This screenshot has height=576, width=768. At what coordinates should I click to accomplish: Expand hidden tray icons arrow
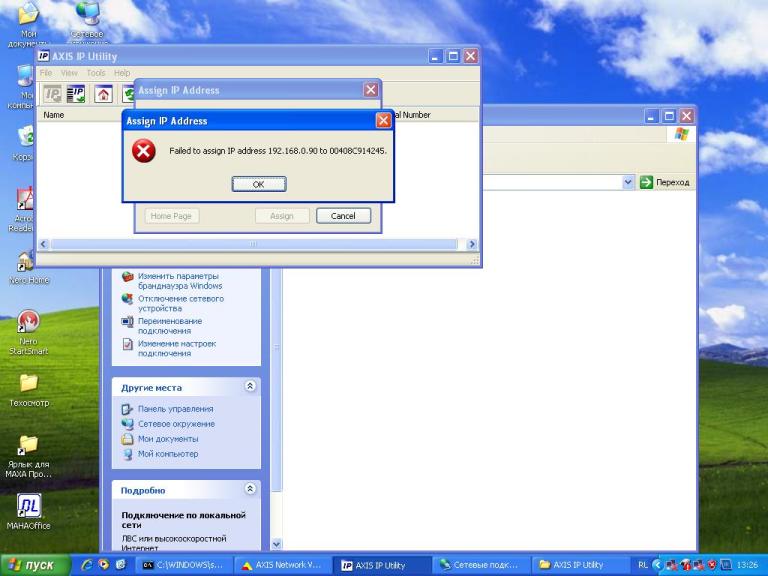(x=656, y=565)
